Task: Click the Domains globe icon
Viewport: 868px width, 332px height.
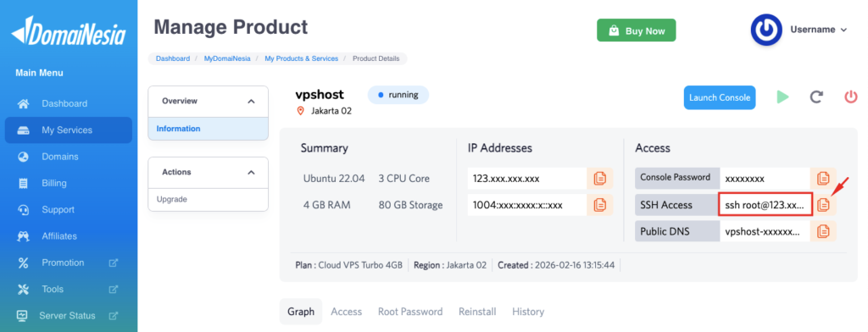Action: point(23,157)
